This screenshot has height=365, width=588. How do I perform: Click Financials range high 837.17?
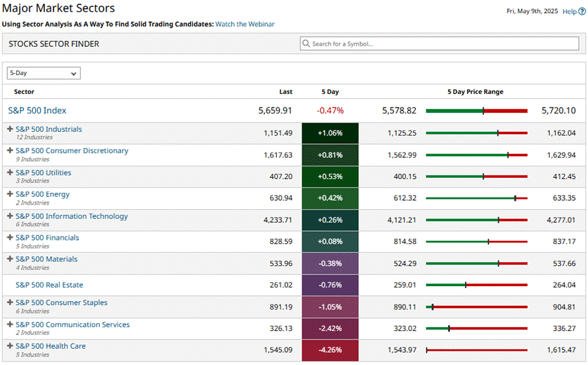coord(564,241)
